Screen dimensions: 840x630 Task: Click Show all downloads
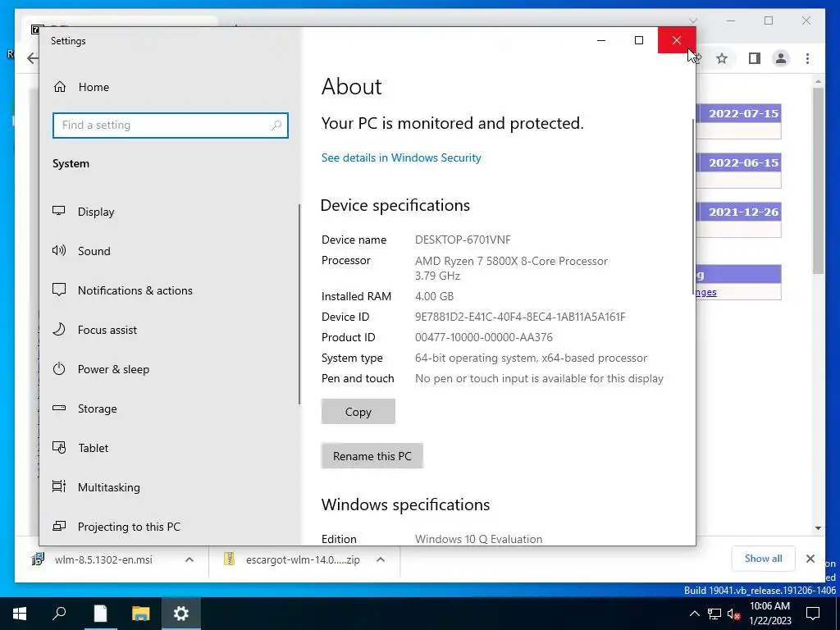point(764,559)
